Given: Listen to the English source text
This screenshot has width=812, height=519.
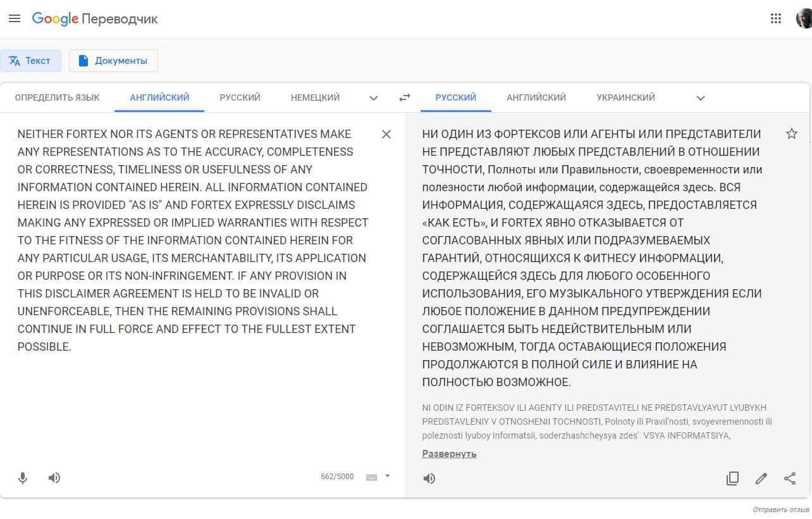Looking at the screenshot, I should (x=54, y=478).
